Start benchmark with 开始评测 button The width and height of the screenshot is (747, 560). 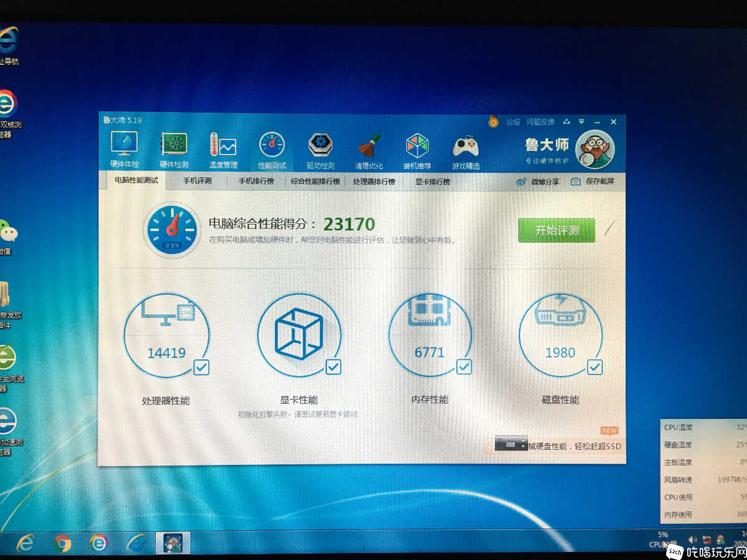tap(557, 230)
